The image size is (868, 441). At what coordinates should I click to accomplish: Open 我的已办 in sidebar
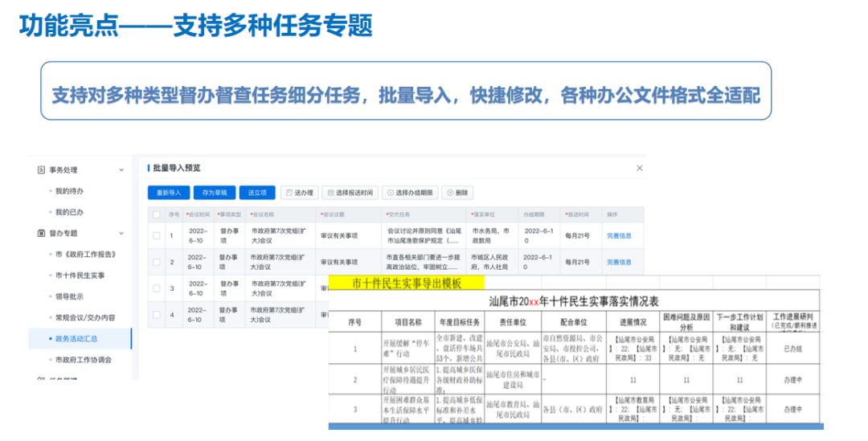click(69, 212)
